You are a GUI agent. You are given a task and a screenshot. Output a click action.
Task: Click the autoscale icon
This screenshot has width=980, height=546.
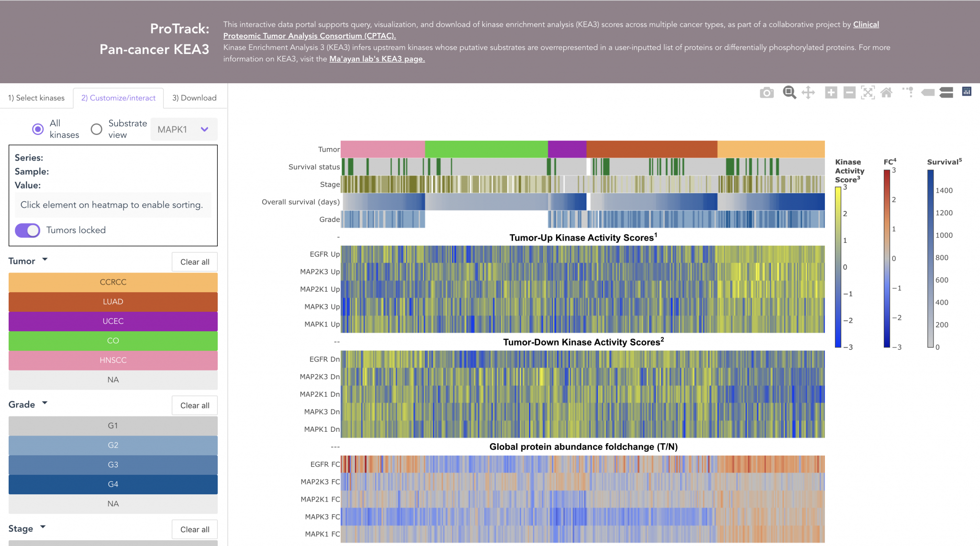[868, 93]
